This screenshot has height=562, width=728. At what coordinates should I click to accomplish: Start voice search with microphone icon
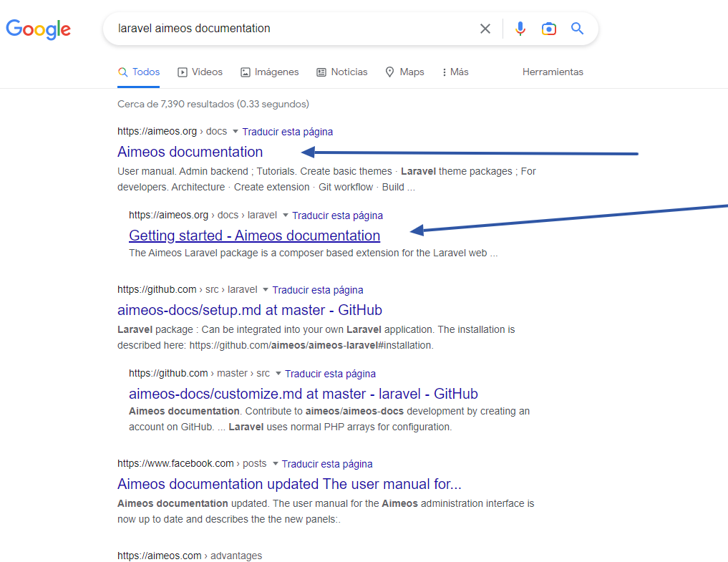pyautogui.click(x=520, y=29)
